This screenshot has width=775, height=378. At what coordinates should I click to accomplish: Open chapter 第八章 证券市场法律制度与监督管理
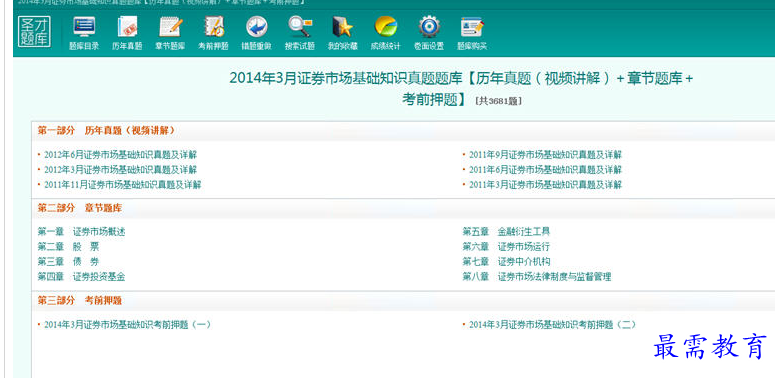537,277
